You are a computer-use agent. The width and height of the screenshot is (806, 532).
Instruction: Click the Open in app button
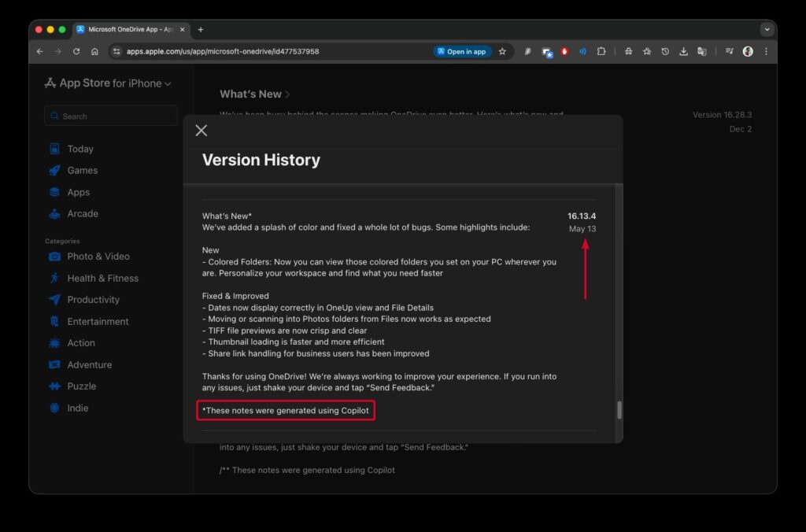tap(462, 51)
